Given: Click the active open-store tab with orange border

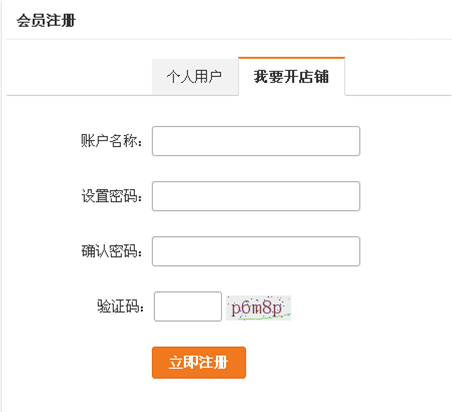Looking at the screenshot, I should tap(291, 76).
